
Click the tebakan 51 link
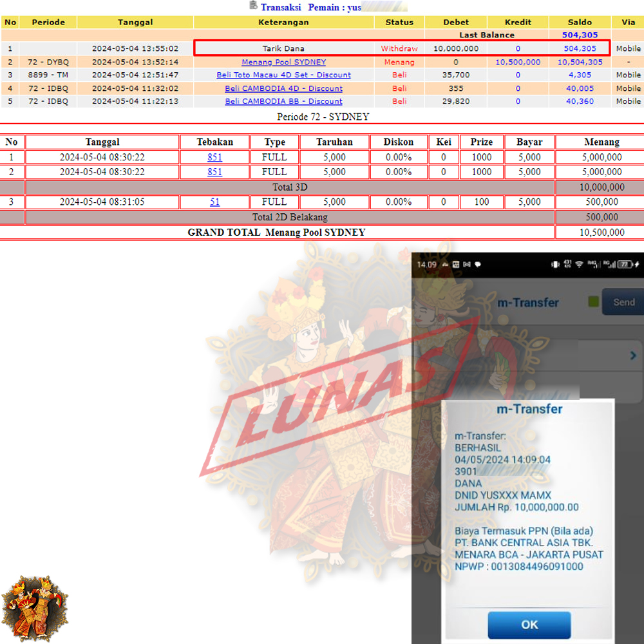click(214, 202)
